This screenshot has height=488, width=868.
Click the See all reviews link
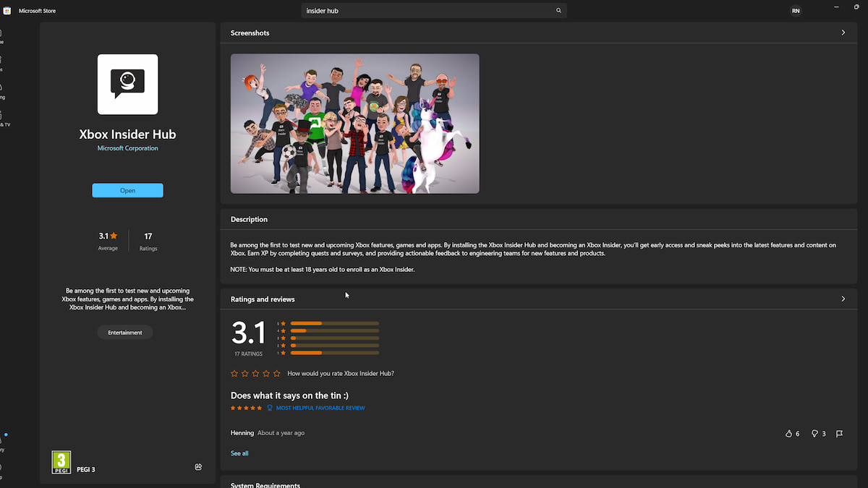tap(239, 453)
